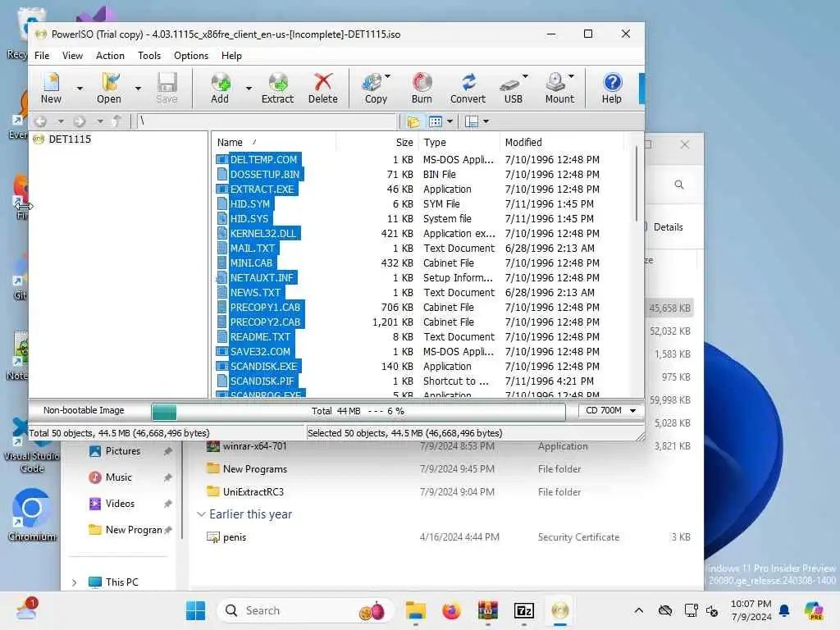
Task: Click the Open toolbar icon
Action: 109,88
